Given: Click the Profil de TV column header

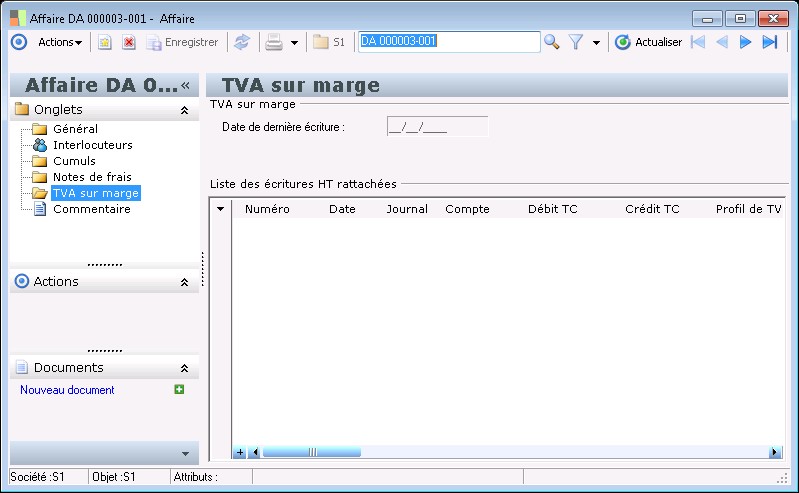Looking at the screenshot, I should coord(748,209).
